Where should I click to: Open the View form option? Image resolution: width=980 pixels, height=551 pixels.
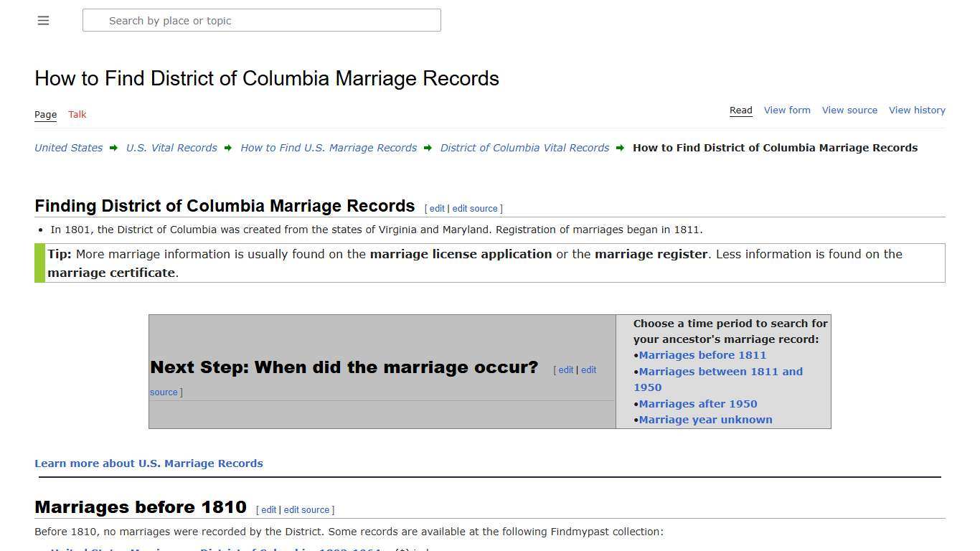tap(787, 110)
